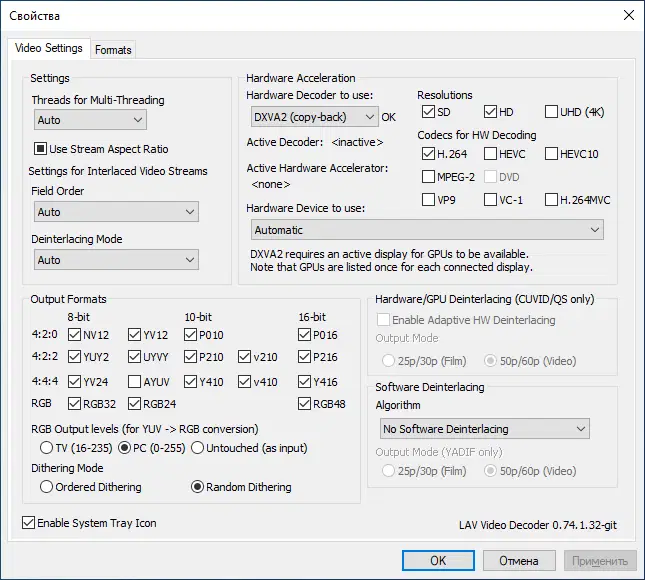This screenshot has height=580, width=645.
Task: Select TV (16-235) RGB output level
Action: tap(46, 447)
